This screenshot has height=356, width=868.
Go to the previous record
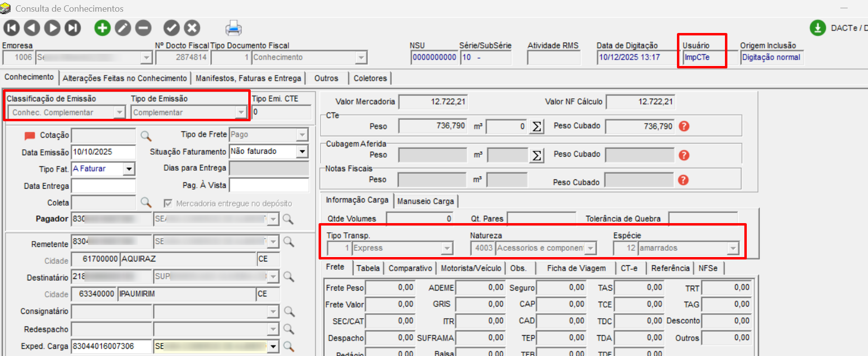click(32, 28)
